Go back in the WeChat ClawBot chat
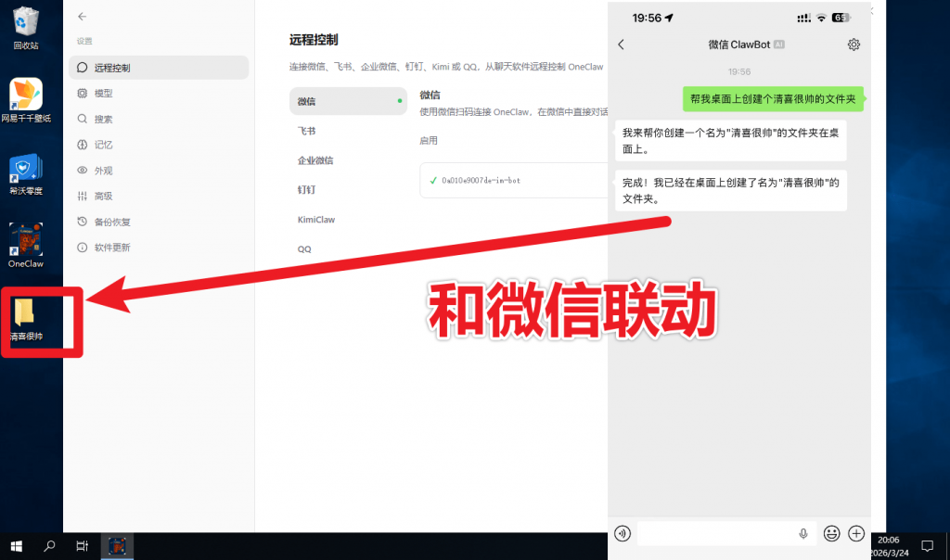Screen dimensions: 950x560 (621, 45)
